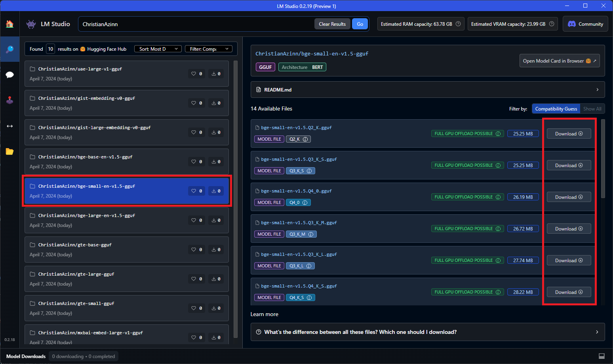
Task: Click the available files list scrollbar
Action: (x=603, y=158)
